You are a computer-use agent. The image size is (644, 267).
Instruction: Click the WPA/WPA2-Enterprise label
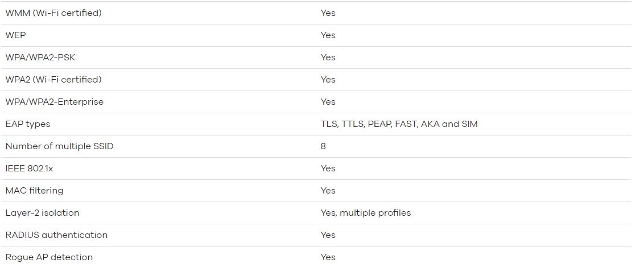tap(54, 102)
